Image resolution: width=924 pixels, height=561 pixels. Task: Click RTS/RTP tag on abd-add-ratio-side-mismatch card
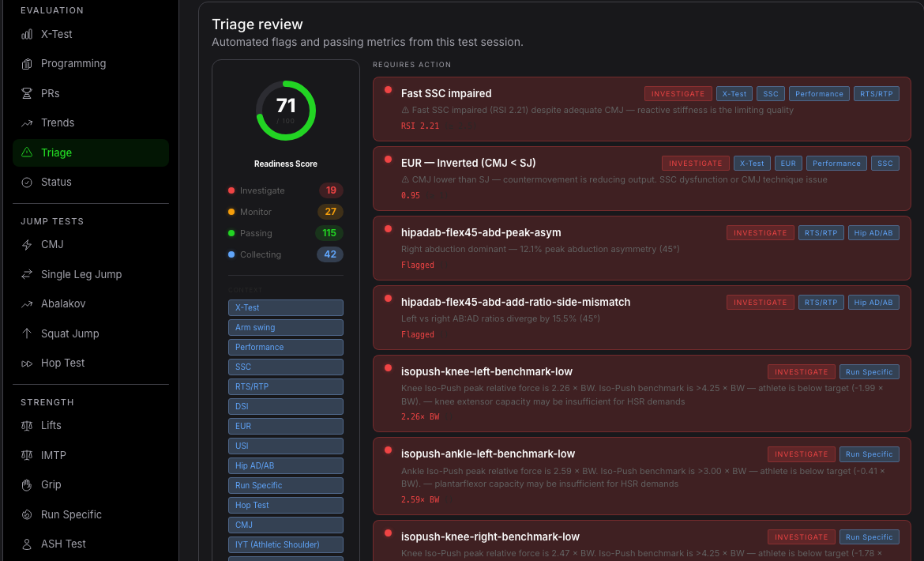point(821,303)
